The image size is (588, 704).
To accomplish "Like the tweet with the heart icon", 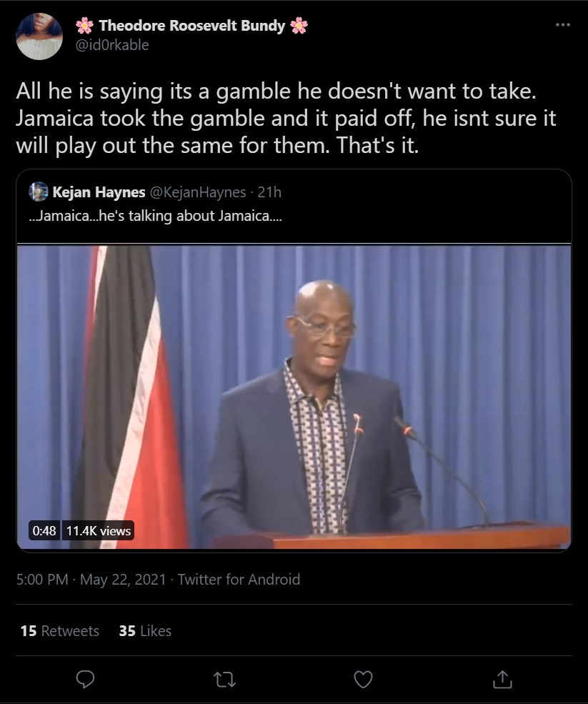I will click(x=363, y=679).
